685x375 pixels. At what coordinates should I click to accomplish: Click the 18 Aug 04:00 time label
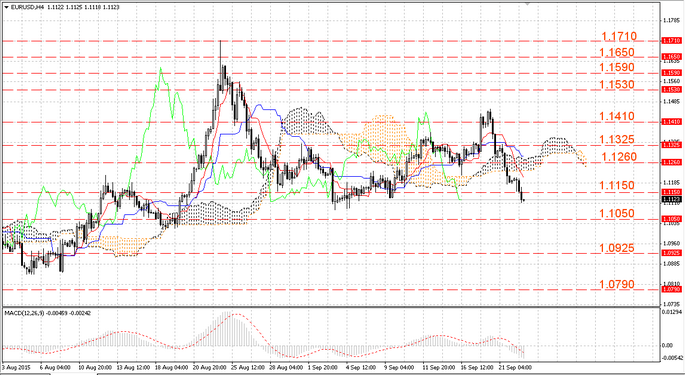[172, 368]
